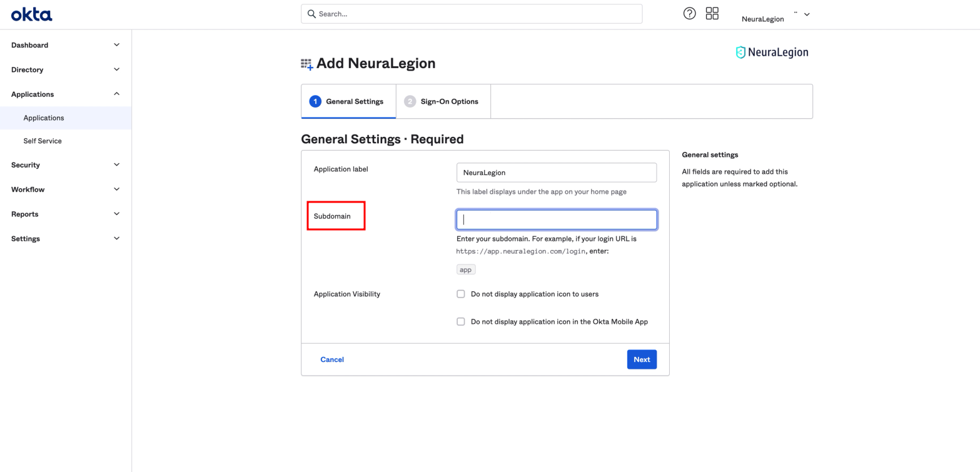This screenshot has height=472, width=980.
Task: Focus the Subdomain input field
Action: point(557,219)
